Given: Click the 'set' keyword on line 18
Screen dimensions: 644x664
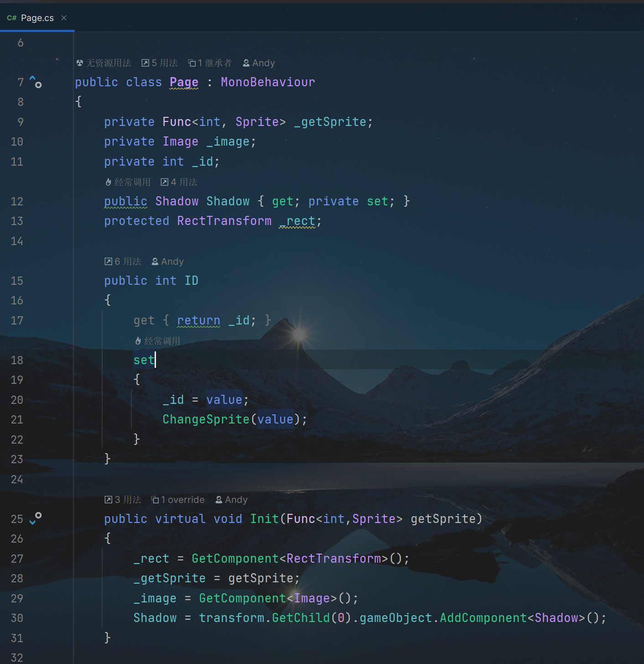Looking at the screenshot, I should [x=144, y=360].
